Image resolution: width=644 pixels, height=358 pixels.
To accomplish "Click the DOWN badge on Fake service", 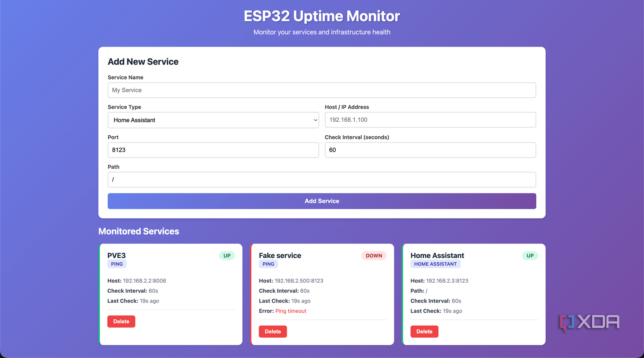I will click(x=374, y=255).
